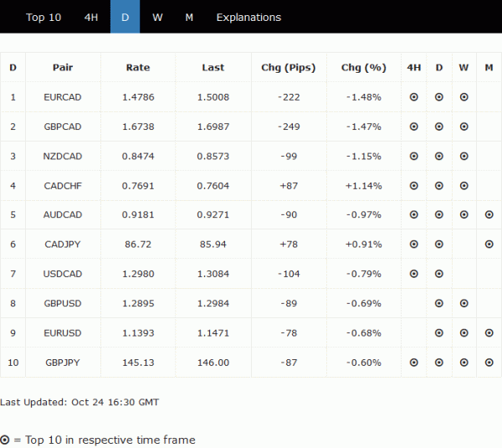Click the GBPUSD W top-10 marker
This screenshot has height=448, width=502.
click(464, 303)
